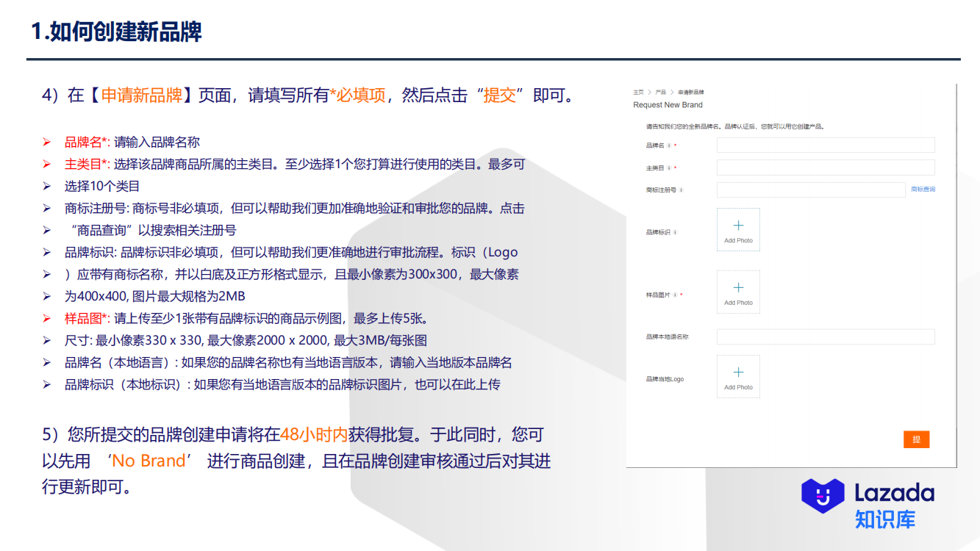
Task: Click the plus icon in 品牌当地Logo Add Photo box
Action: pyautogui.click(x=739, y=372)
